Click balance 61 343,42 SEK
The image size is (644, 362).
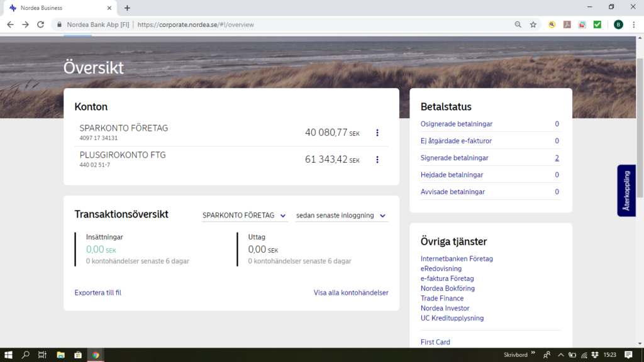coord(332,160)
